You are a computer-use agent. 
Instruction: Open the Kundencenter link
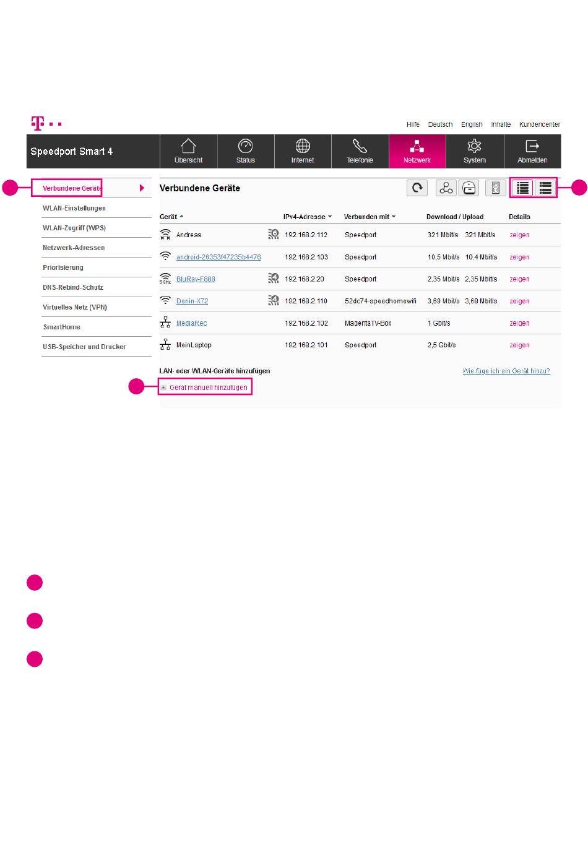point(540,124)
